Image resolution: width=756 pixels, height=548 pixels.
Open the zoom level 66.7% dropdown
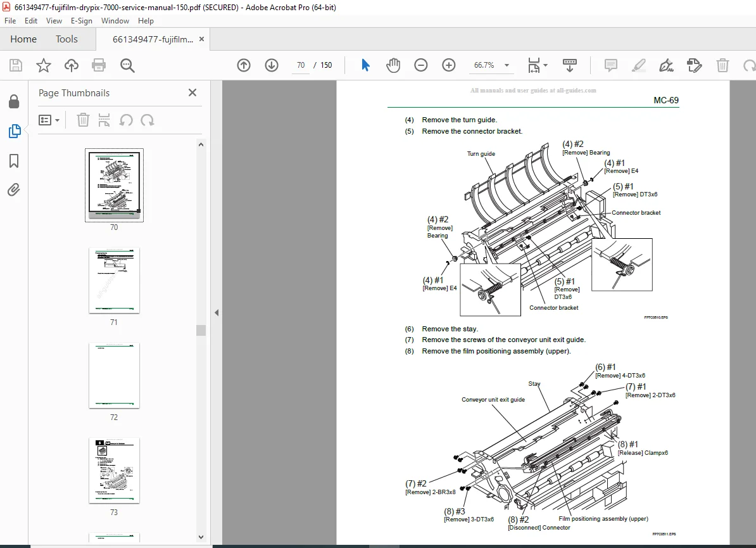click(507, 65)
